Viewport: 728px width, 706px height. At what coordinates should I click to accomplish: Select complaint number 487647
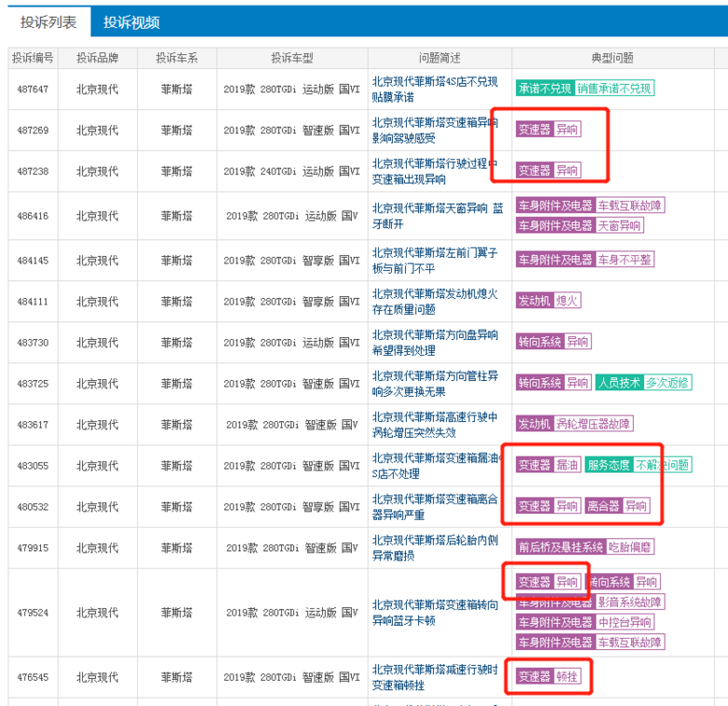coord(33,89)
